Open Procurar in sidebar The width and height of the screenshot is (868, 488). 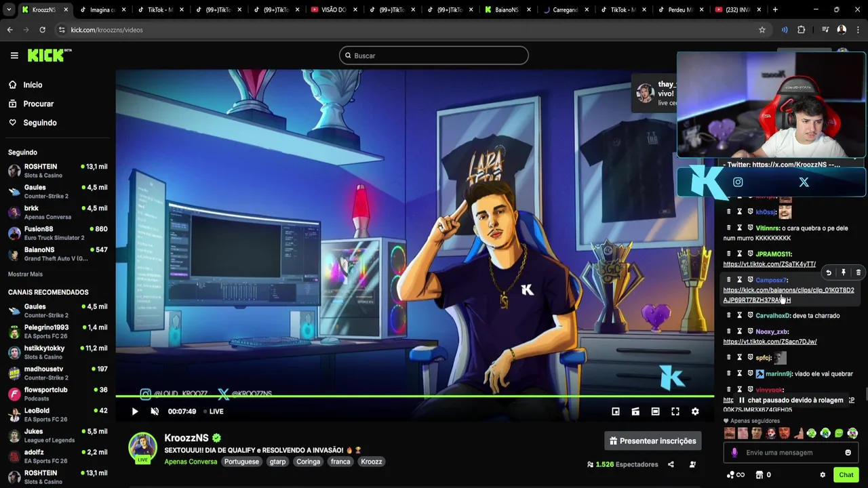[38, 104]
